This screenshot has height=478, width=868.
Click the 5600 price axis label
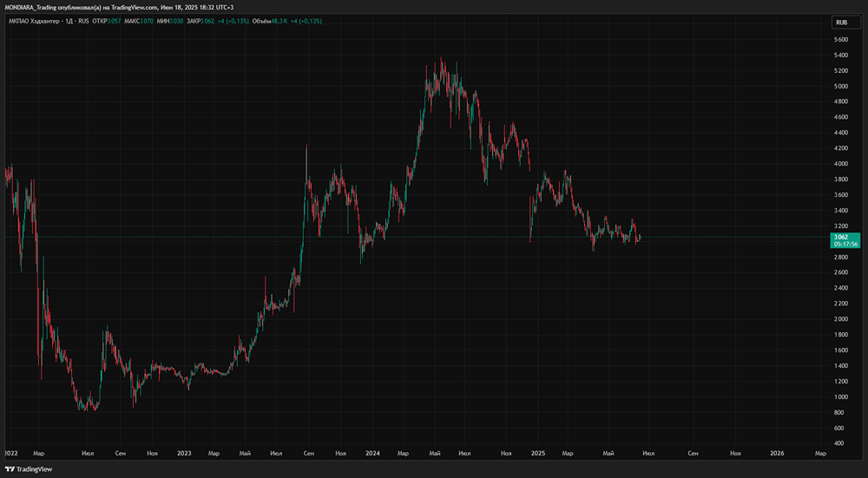[841, 40]
